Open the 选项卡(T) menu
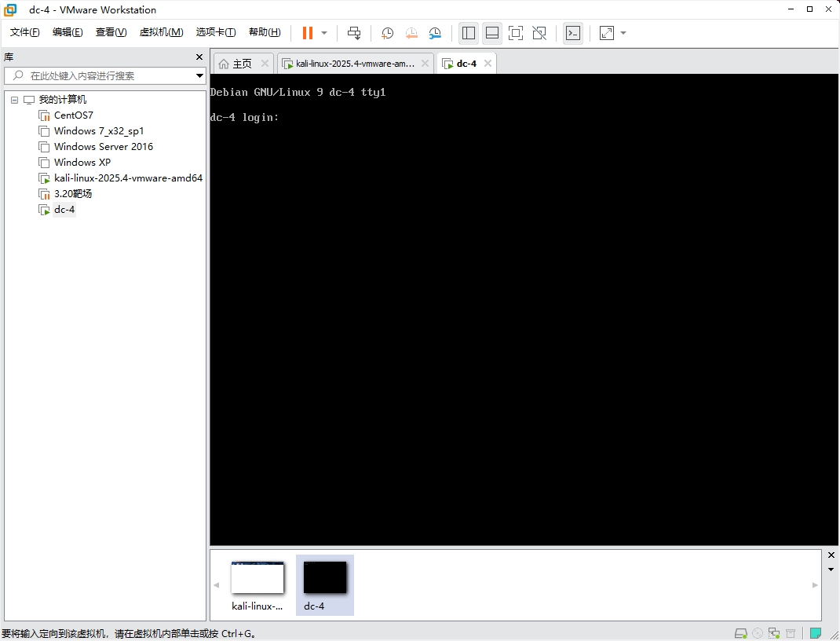This screenshot has width=840, height=641. pos(216,32)
